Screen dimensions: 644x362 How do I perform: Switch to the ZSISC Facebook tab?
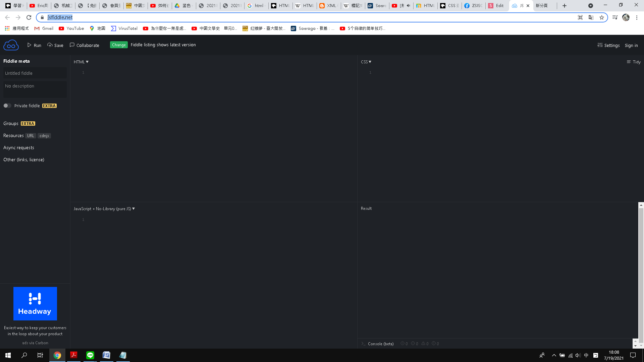tap(473, 6)
